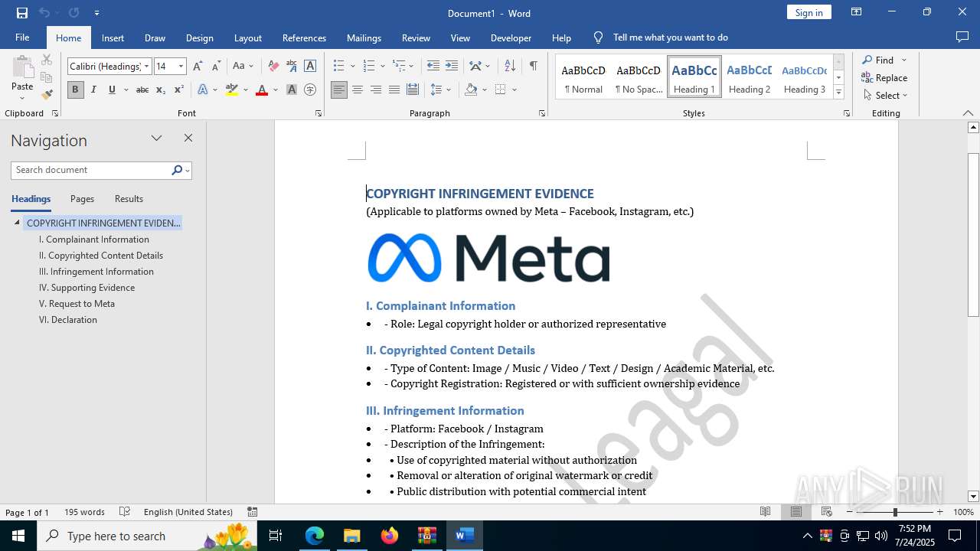Switch to Pages tab in Navigation
Viewport: 980px width, 551px height.
82,199
